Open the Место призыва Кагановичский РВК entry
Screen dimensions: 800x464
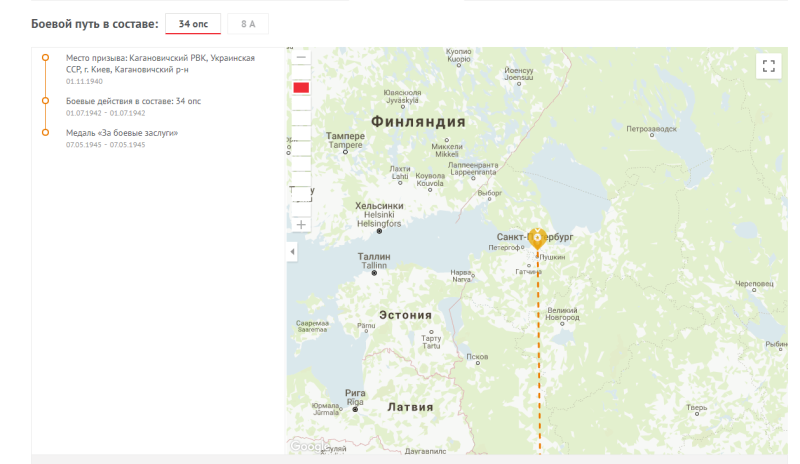point(160,64)
